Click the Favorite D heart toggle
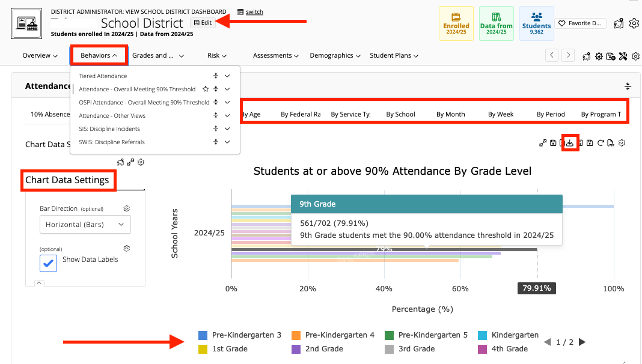The width and height of the screenshot is (642, 364). point(573,23)
